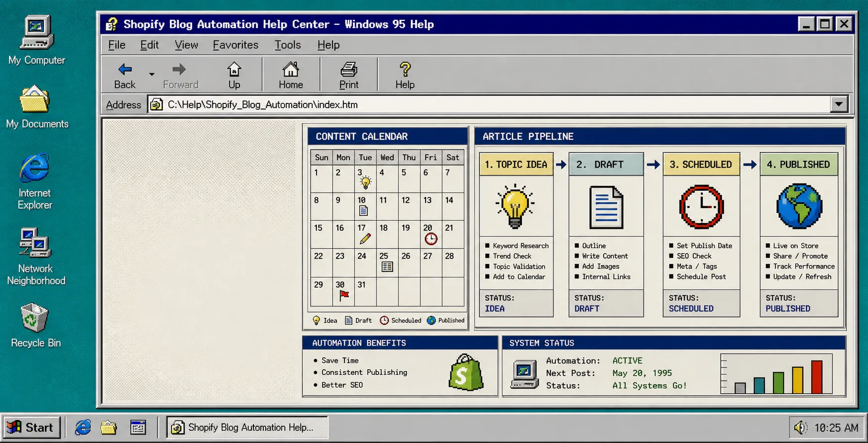Click the third quick launch window icon
The image size is (868, 443).
(x=138, y=427)
